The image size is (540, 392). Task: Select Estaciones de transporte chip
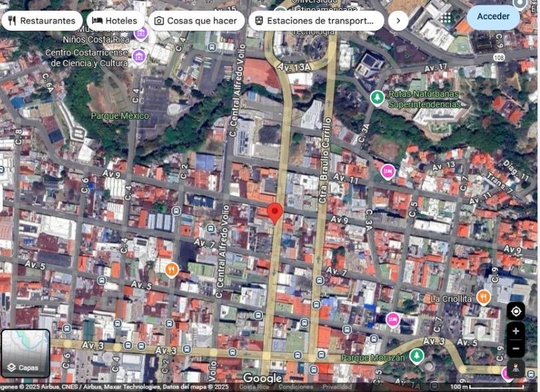point(316,21)
